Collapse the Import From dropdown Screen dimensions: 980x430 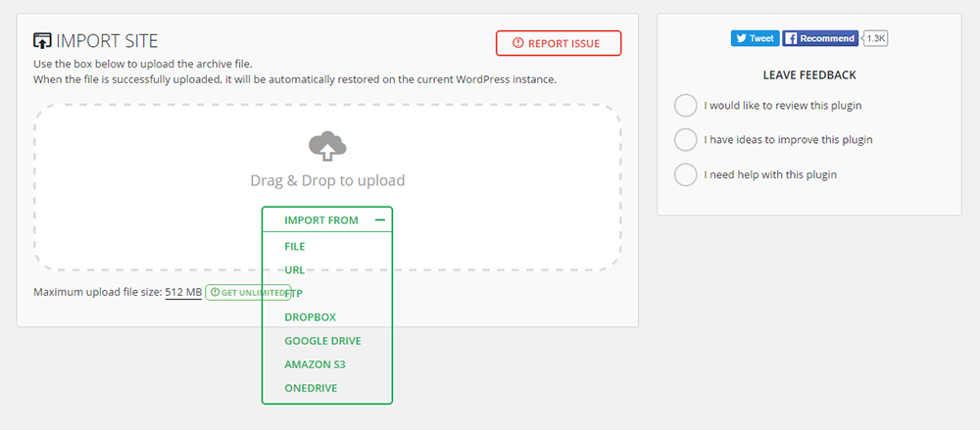click(321, 220)
